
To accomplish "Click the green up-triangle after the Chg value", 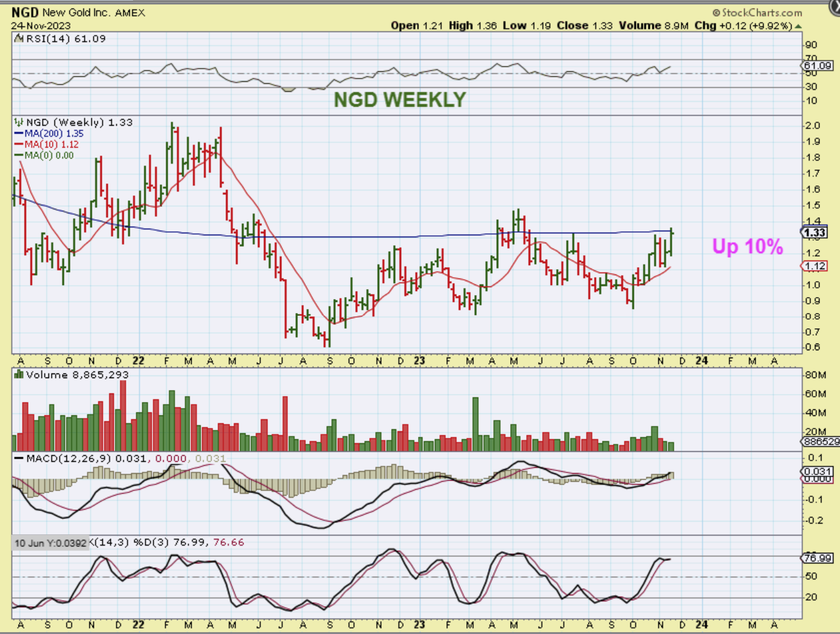I will 798,26.
